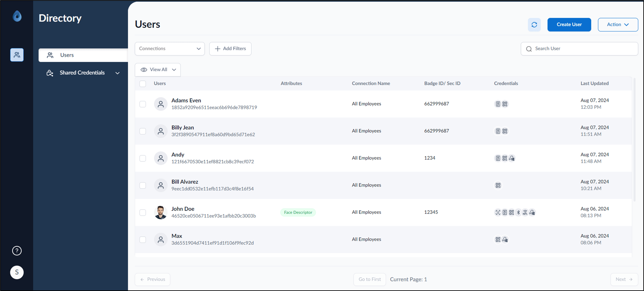Check the box for Bill Alvarez
Image resolution: width=644 pixels, height=291 pixels.
coord(143,186)
